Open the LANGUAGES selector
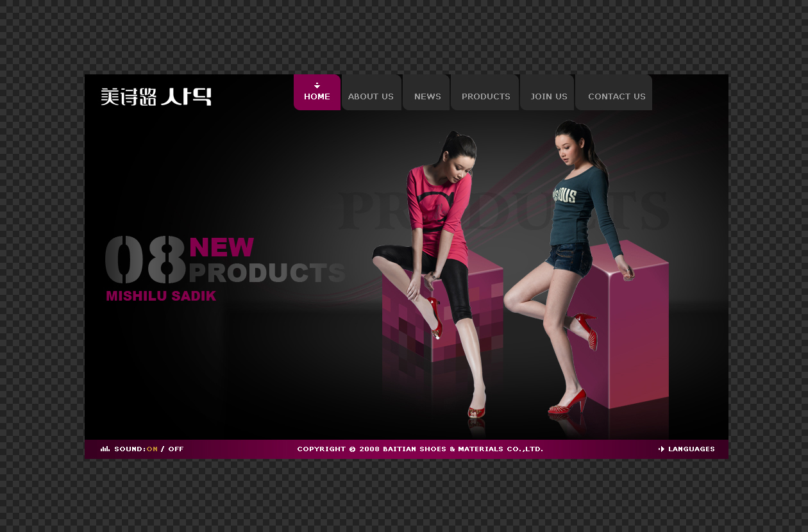 691,449
